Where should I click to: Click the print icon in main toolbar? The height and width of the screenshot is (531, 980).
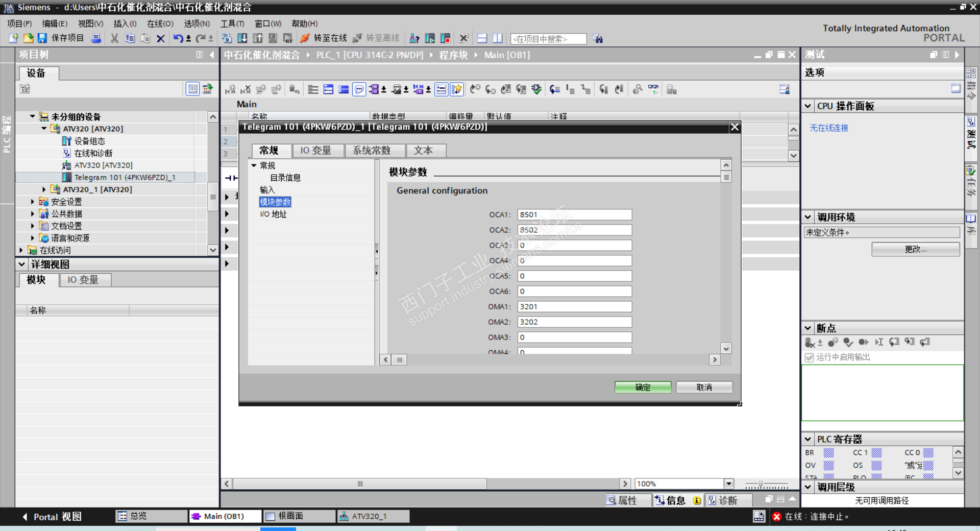[96, 38]
